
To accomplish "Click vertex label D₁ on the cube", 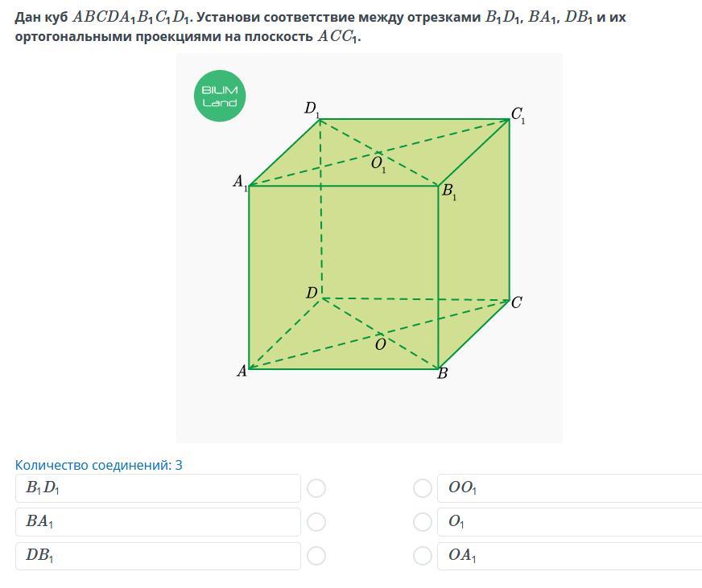I will 312,109.
